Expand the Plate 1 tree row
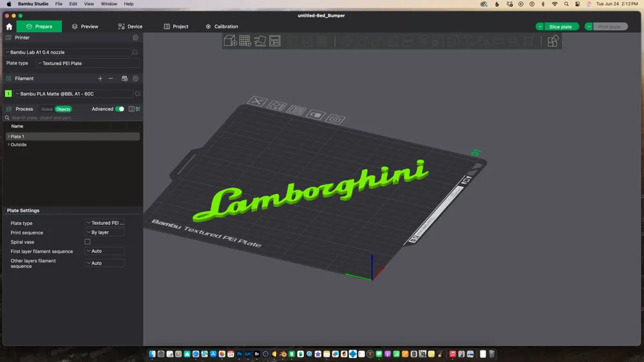Screen dimensions: 644x362 [8, 137]
